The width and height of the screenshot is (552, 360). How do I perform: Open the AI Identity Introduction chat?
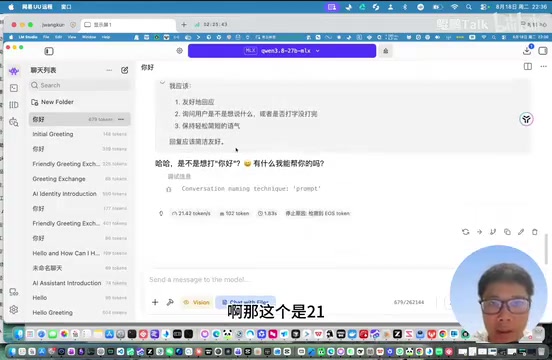pyautogui.click(x=80, y=194)
